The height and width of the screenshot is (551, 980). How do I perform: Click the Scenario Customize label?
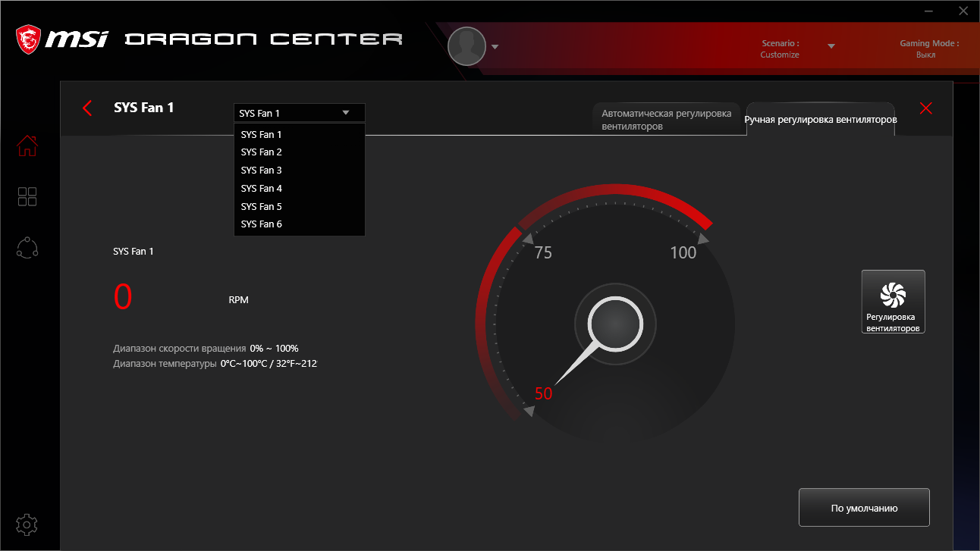tap(780, 55)
